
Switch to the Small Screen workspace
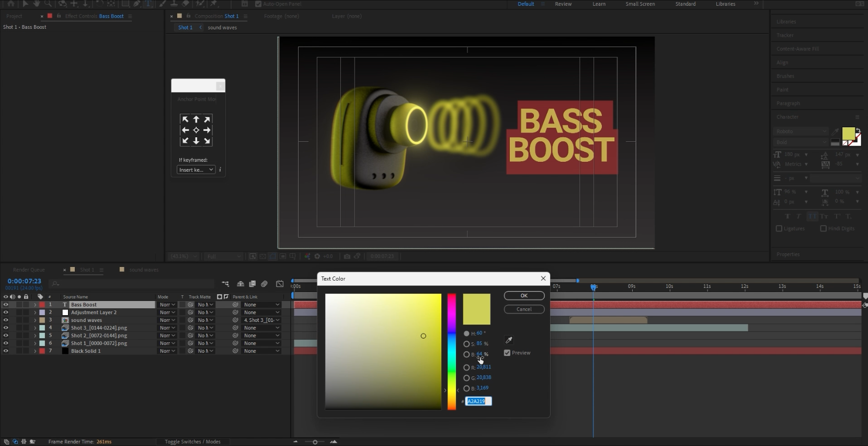coord(640,4)
